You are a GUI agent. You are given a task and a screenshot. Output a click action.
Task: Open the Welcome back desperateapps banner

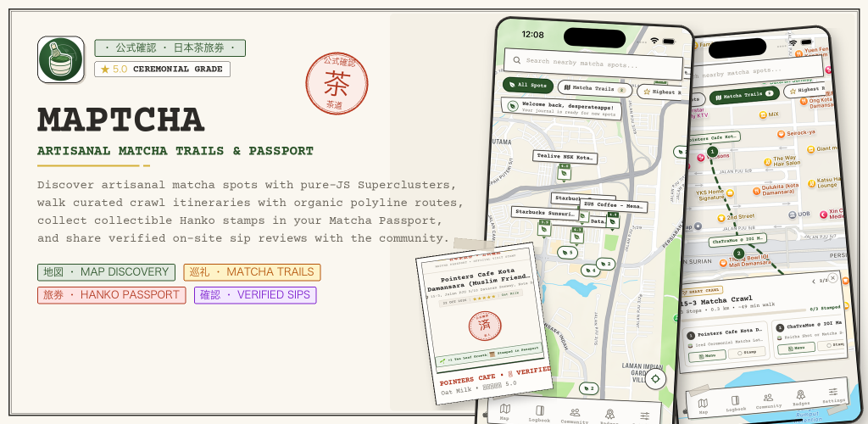click(x=561, y=108)
